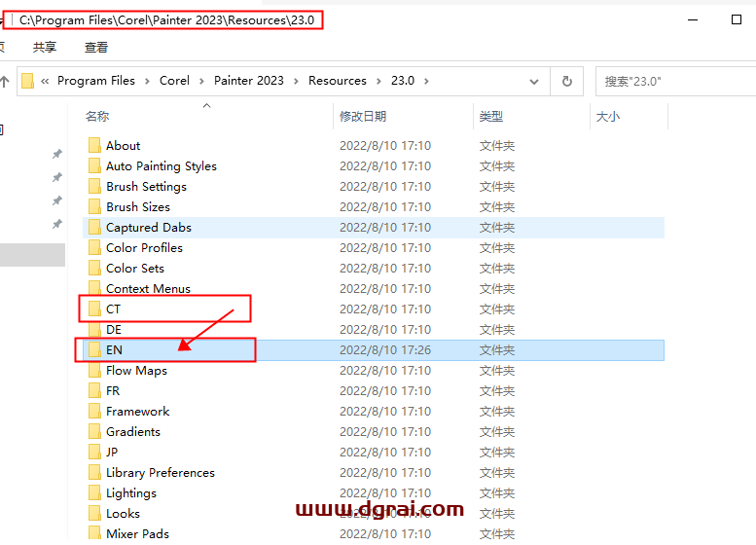Click the JP folder icon
This screenshot has height=545, width=756.
pos(94,452)
